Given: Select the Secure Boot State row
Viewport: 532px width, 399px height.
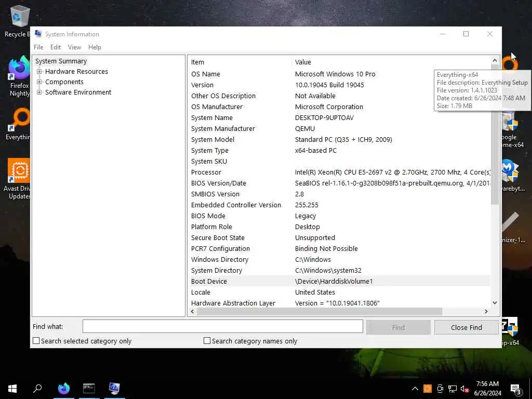Looking at the screenshot, I should click(x=339, y=237).
